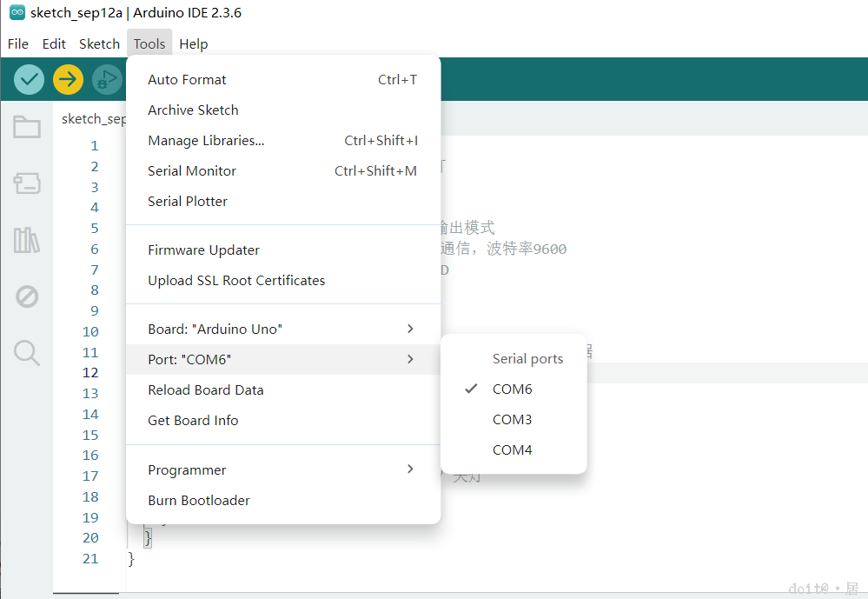The height and width of the screenshot is (599, 868).
Task: Open the Debug panel sidebar icon
Action: 27,296
